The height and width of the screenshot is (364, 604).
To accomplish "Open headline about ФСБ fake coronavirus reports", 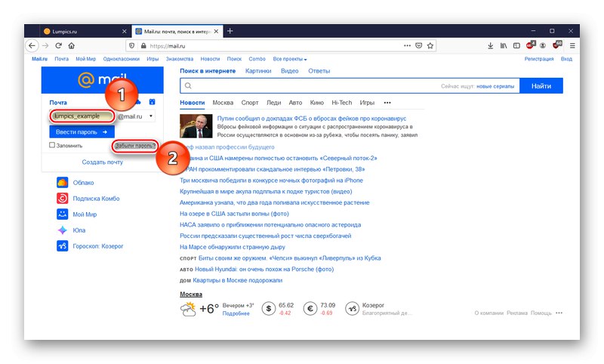I will 312,119.
